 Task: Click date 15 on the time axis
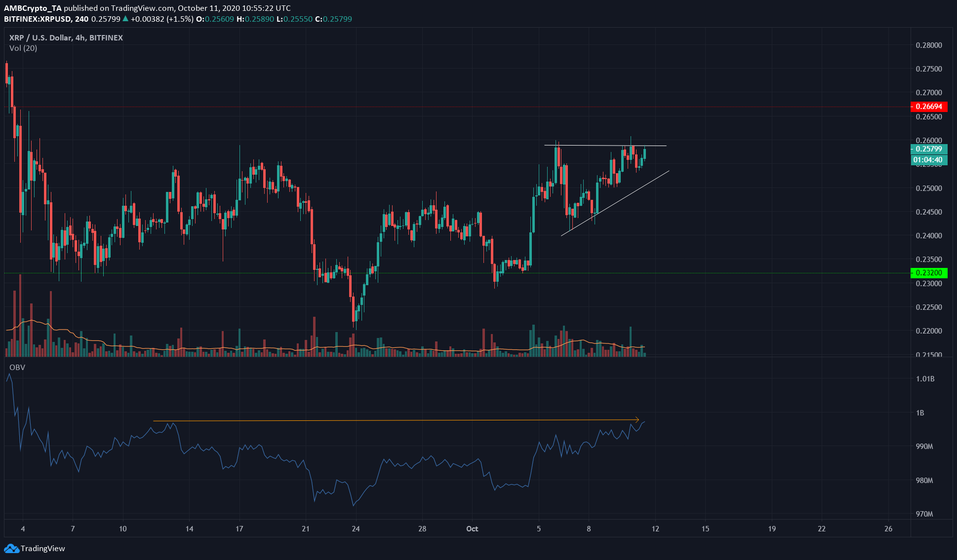pyautogui.click(x=705, y=528)
